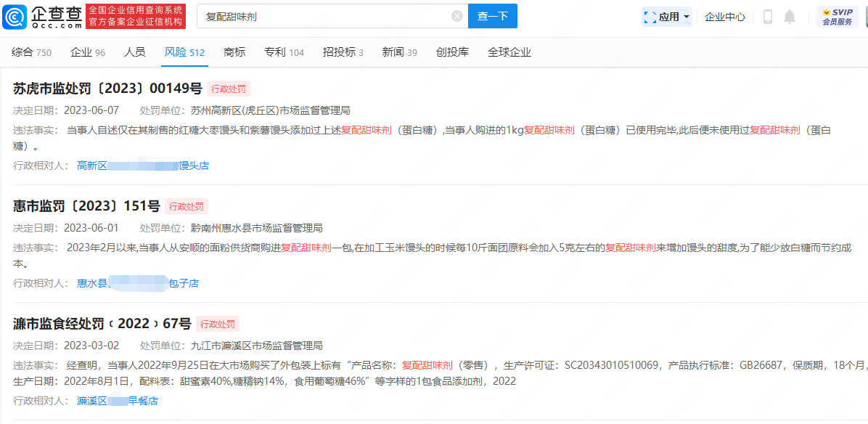Click the 查一下 search button
868x424 pixels.
[493, 16]
